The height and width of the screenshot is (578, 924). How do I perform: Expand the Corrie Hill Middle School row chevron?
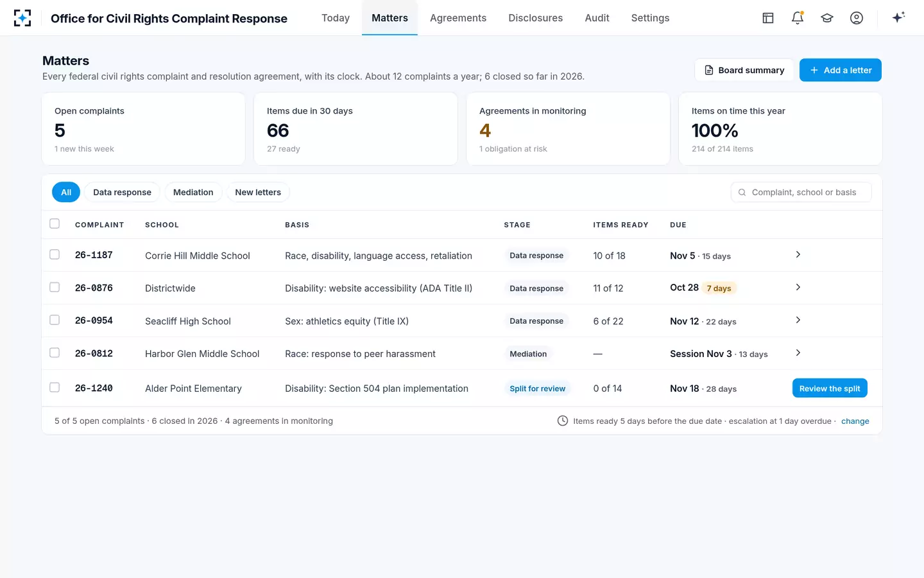pos(798,254)
